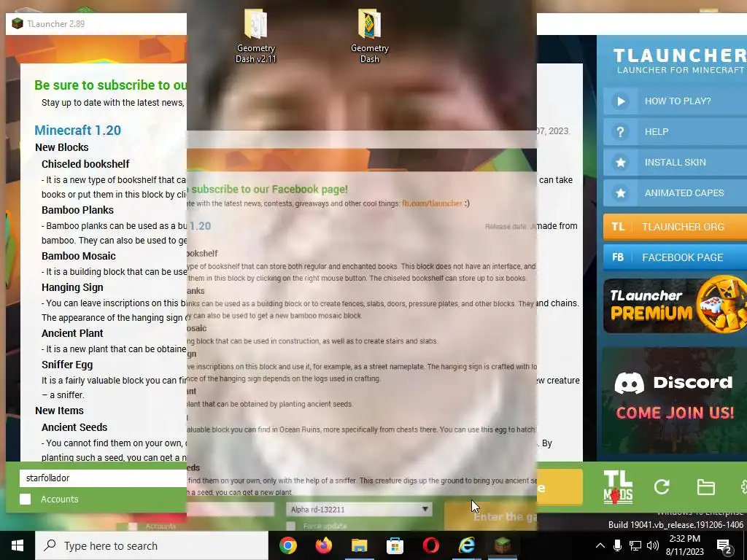Click the Bamboo Planks heading

77,210
